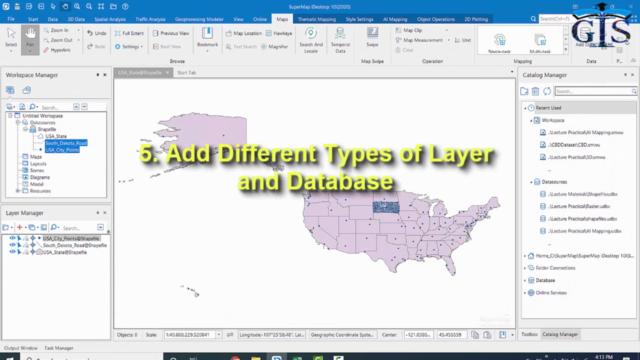The height and width of the screenshot is (360, 640).
Task: Activate the Pan hand tool
Action: coord(30,39)
